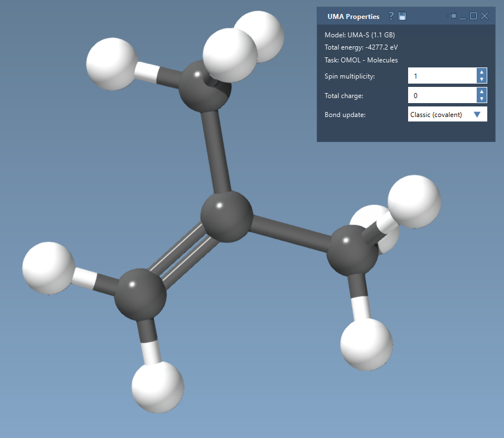
Task: Minimize the UMA Properties panel
Action: 463,16
